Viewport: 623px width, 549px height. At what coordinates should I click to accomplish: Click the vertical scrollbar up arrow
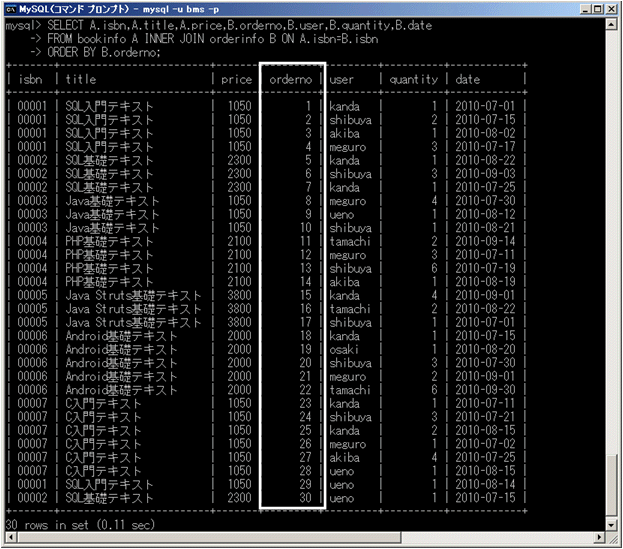611,24
